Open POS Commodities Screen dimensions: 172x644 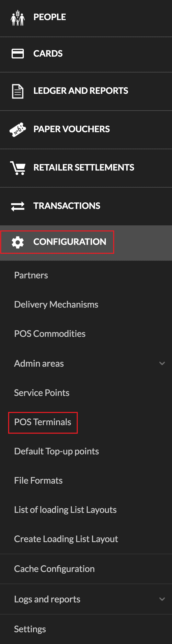50,334
